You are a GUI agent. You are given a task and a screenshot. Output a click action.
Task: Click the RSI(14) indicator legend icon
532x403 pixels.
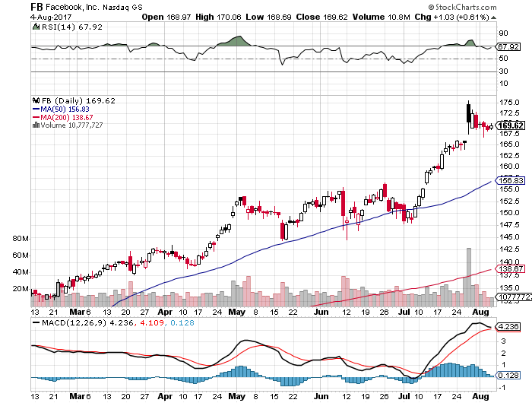click(35, 24)
